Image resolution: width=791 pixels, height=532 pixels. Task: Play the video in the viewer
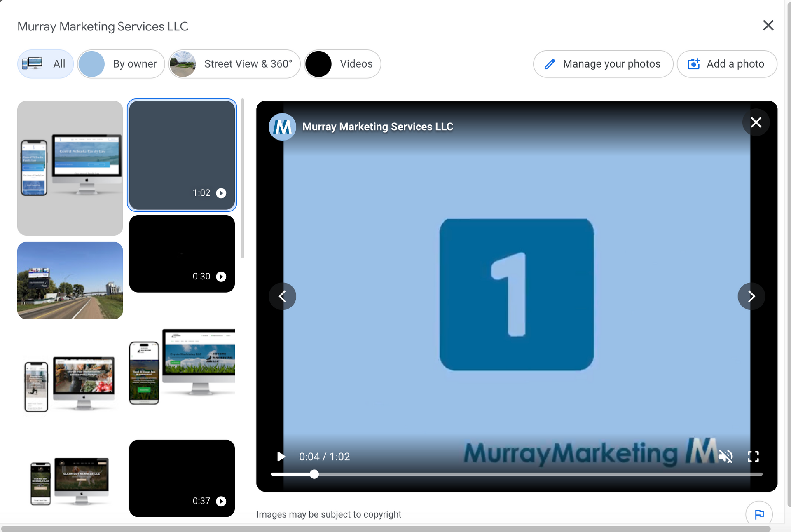[281, 457]
